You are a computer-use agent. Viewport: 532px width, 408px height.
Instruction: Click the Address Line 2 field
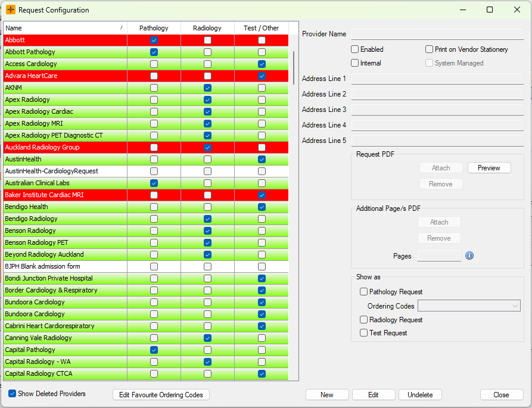coord(437,94)
